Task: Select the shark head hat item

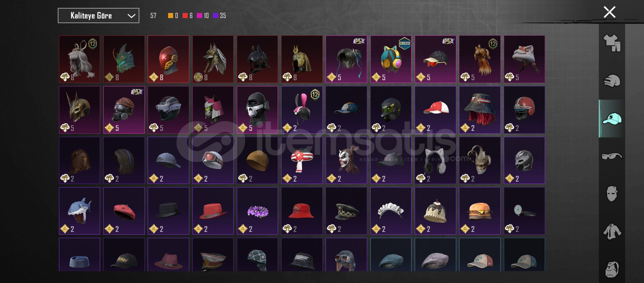Action: point(80,211)
